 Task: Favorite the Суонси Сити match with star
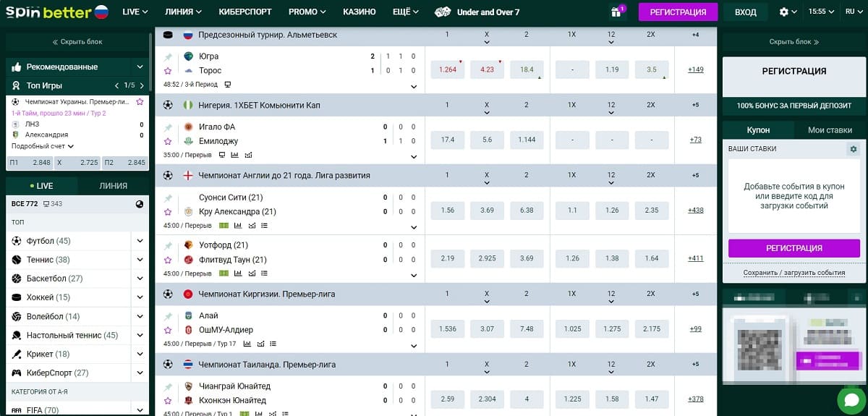point(168,212)
